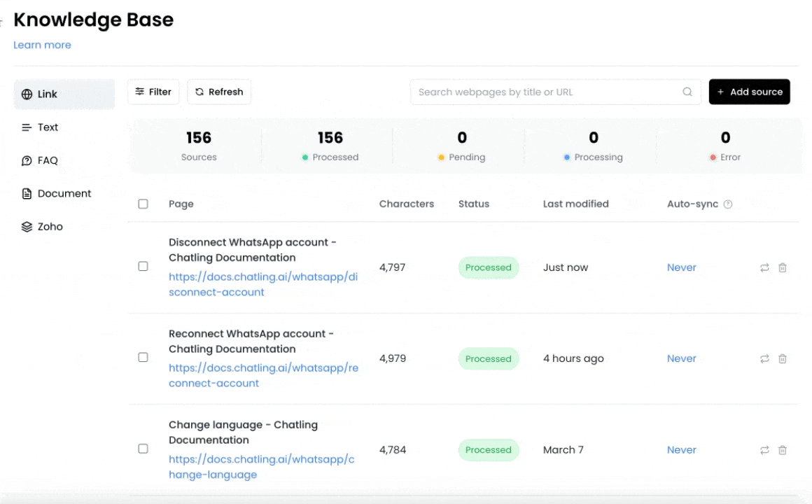Click the '156 Processed' stat
Viewport: 812px width, 504px height.
330,146
